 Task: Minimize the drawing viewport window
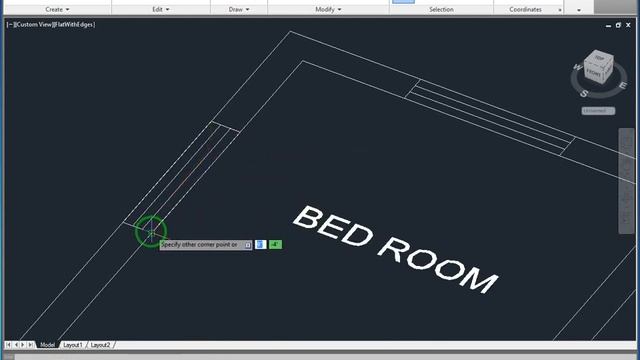click(608, 25)
